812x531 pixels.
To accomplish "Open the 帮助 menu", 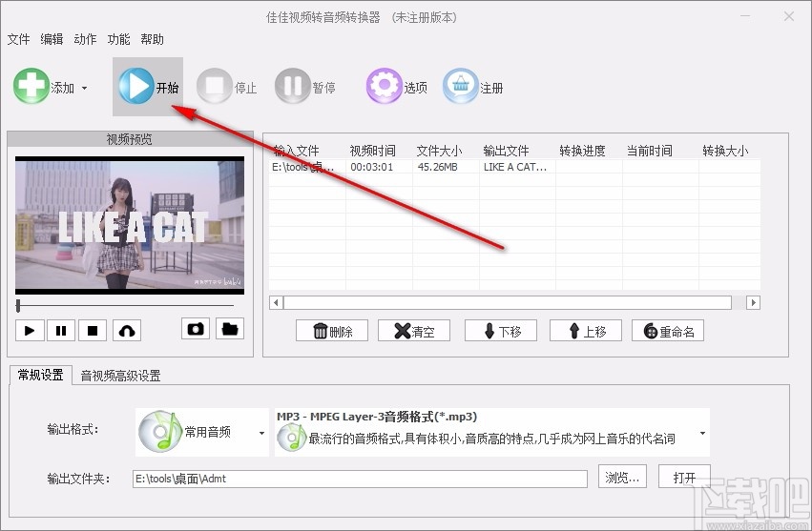I will click(152, 39).
